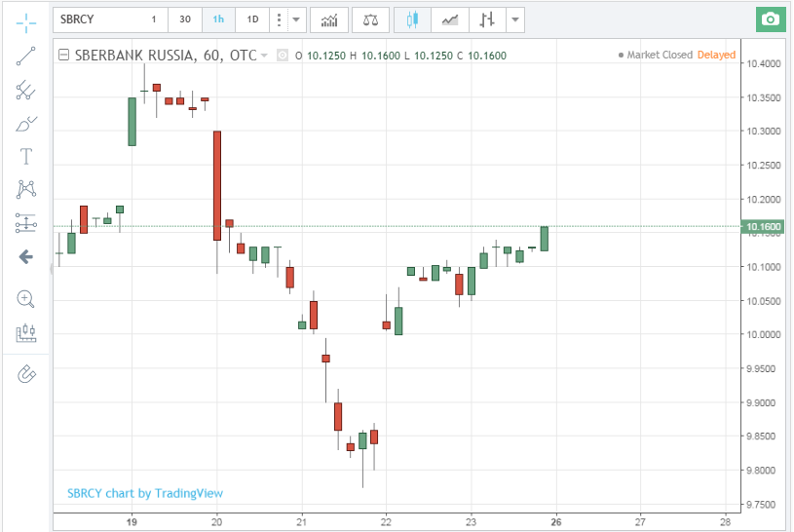Switch to area chart style
The image size is (794, 532).
450,20
